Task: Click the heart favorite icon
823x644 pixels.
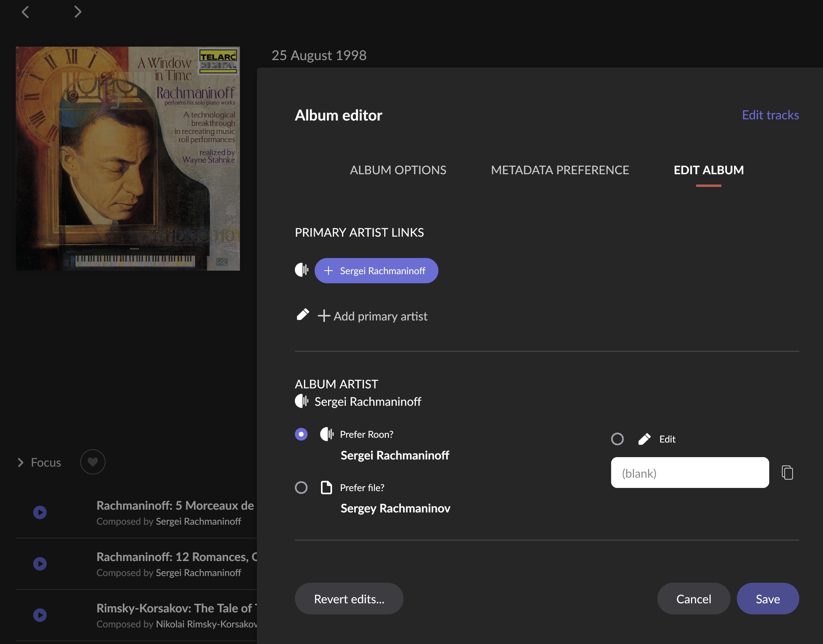Action: point(93,462)
